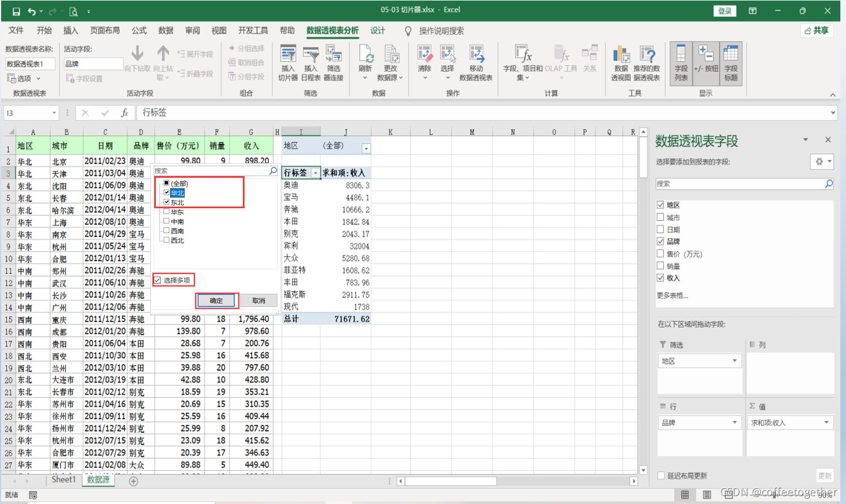Select the 数据源 worksheet tab
The image size is (846, 504).
click(x=98, y=480)
